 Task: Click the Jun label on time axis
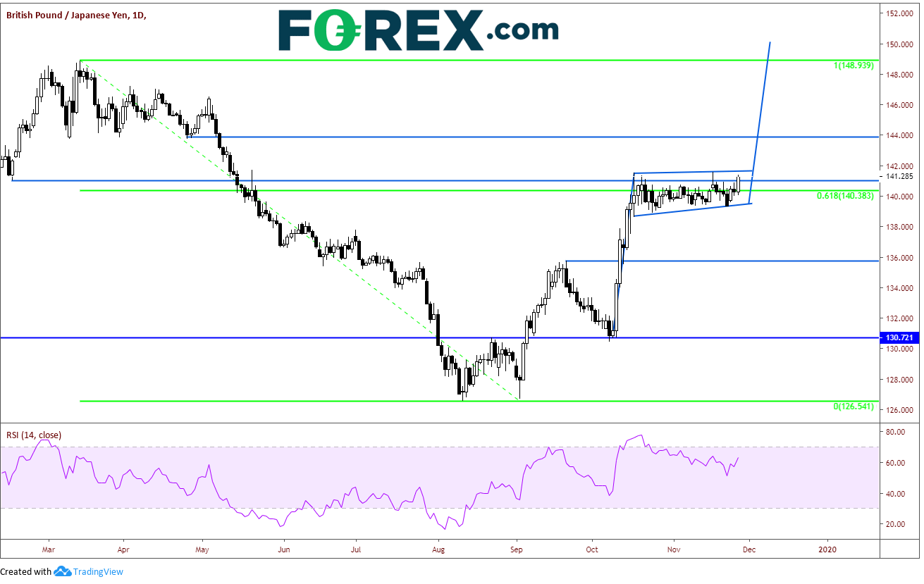pyautogui.click(x=284, y=549)
